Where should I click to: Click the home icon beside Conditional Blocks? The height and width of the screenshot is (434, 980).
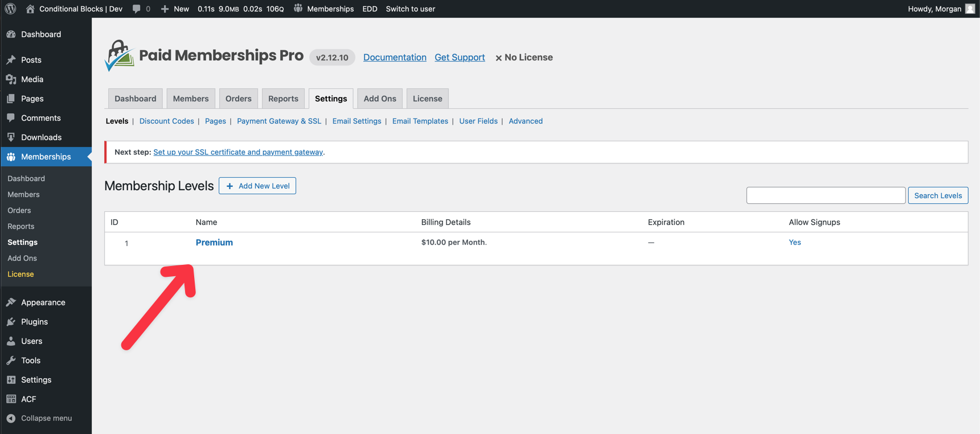30,9
